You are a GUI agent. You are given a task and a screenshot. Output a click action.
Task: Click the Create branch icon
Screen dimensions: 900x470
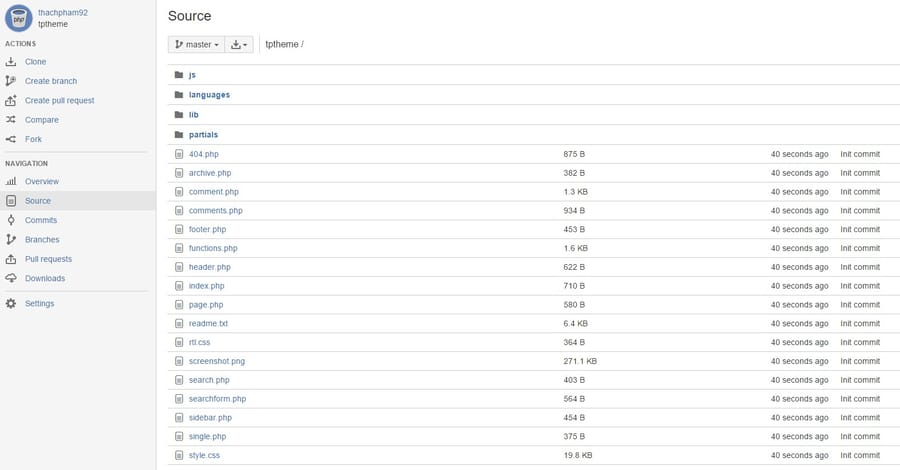11,81
